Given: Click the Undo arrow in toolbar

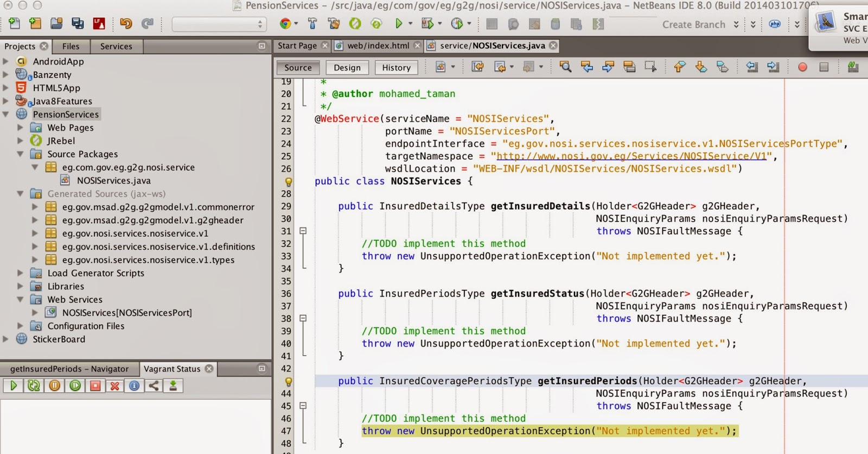Looking at the screenshot, I should click(126, 23).
